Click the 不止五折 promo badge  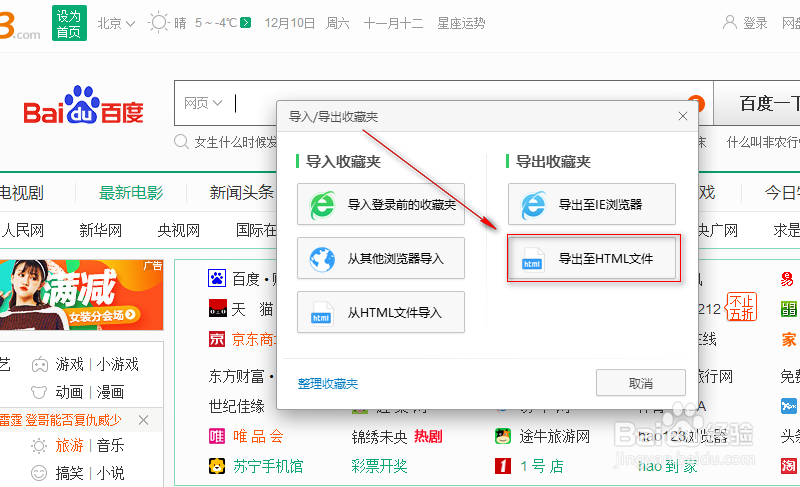(x=741, y=307)
